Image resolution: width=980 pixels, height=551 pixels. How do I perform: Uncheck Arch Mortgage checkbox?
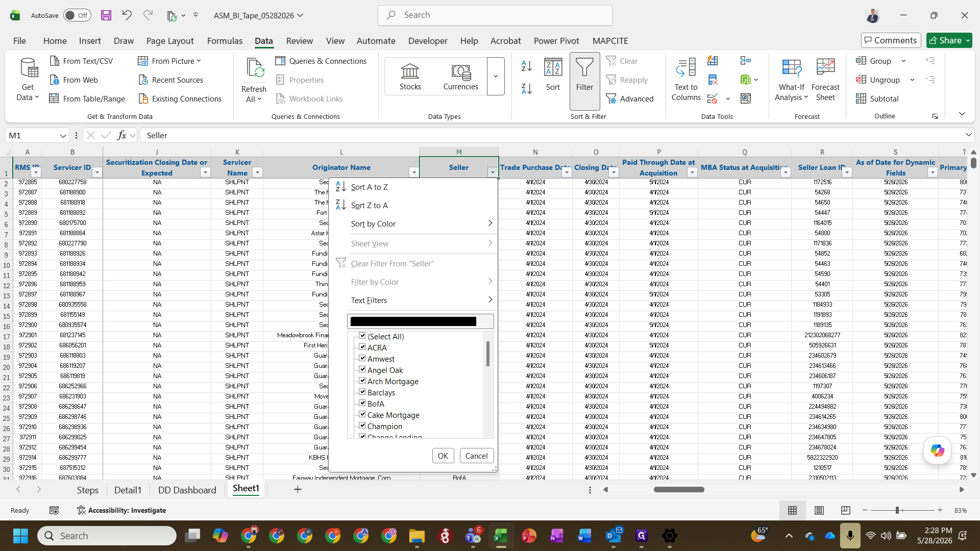point(362,381)
